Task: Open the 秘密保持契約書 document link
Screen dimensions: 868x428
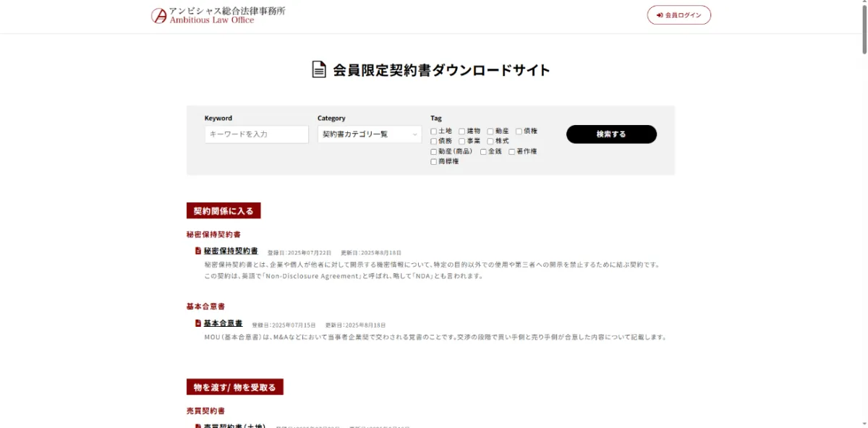Action: point(231,251)
